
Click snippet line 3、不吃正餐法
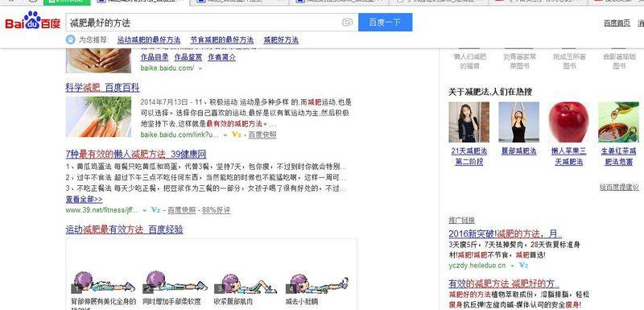click(206, 188)
